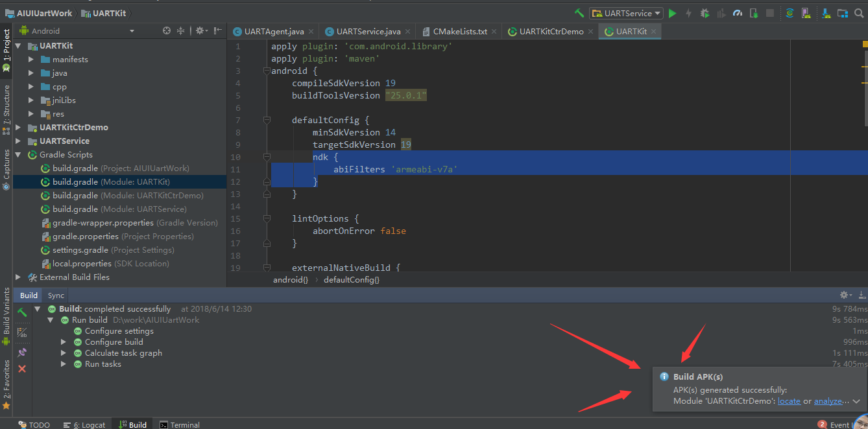
Task: Expand the Run tasks step
Action: (x=64, y=364)
